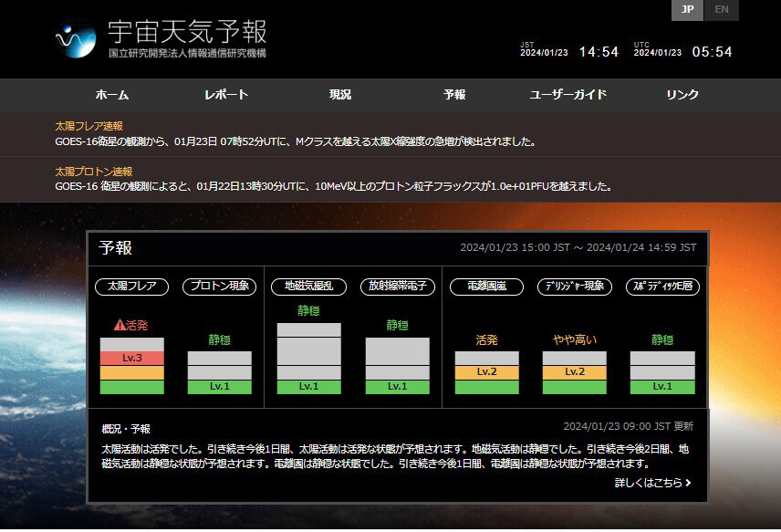Click the 2024/01/23 09:00 JST 更新 timestamp
Image resolution: width=781 pixels, height=532 pixels.
[628, 426]
